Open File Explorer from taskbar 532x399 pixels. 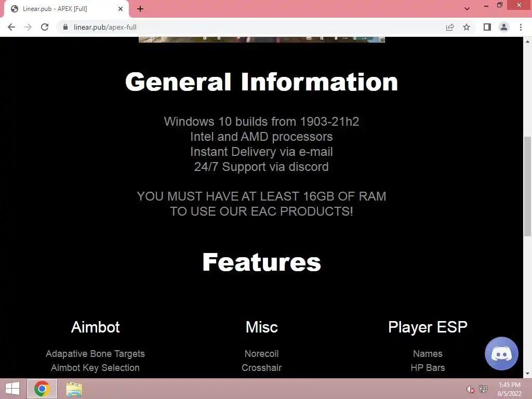[x=74, y=389]
